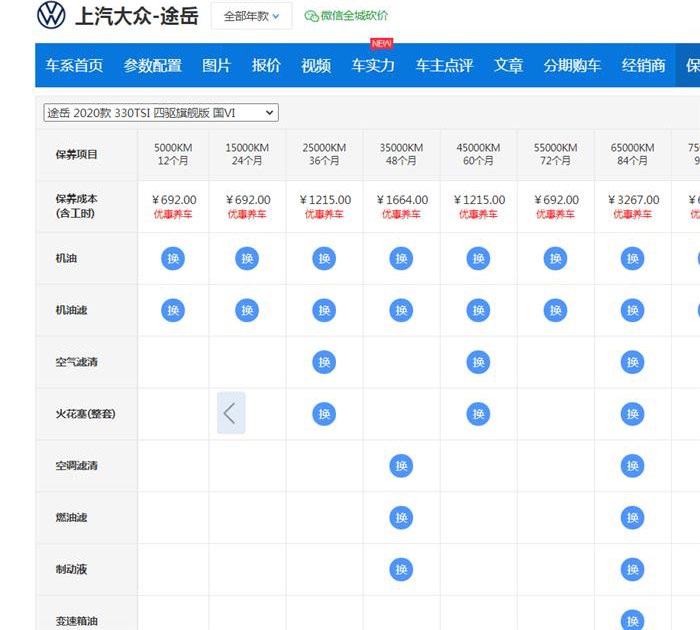Click 机油滤 换 icon at 65000KM
The image size is (700, 630).
point(633,310)
